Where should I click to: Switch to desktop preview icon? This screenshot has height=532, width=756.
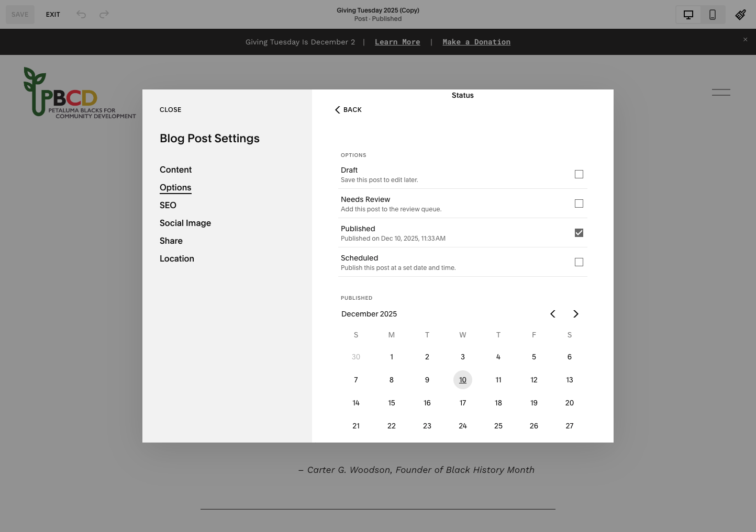tap(688, 15)
